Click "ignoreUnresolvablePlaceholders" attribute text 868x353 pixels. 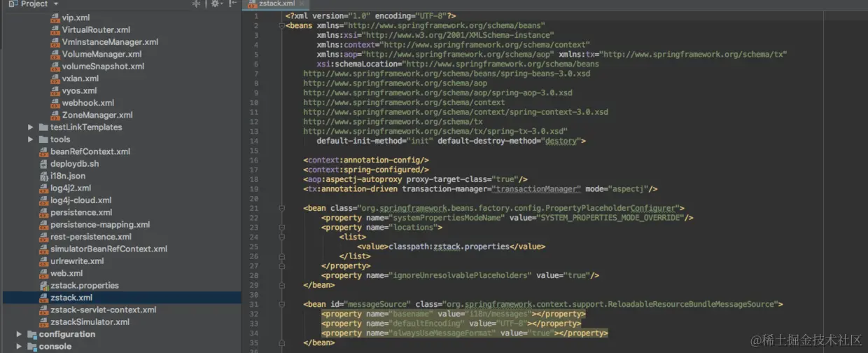tap(461, 275)
